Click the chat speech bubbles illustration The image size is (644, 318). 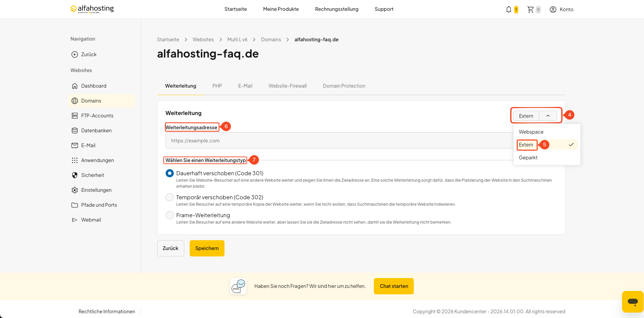coord(238,286)
